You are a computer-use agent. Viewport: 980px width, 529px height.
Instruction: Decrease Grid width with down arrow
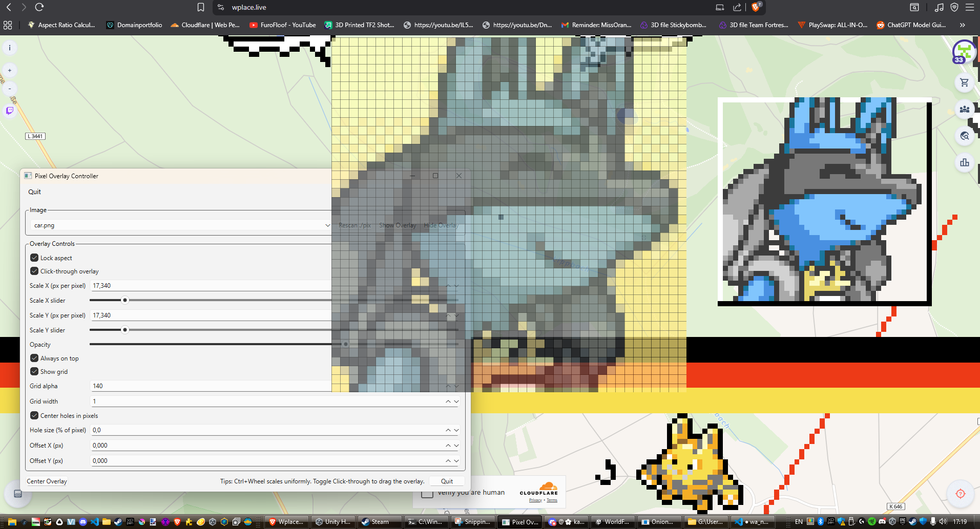(x=456, y=401)
